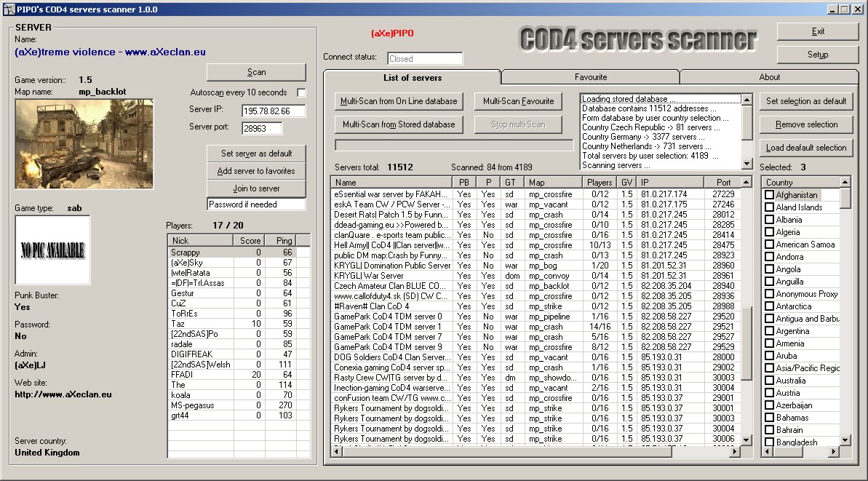
Task: Click the No Pic Available game type image
Action: pos(52,250)
